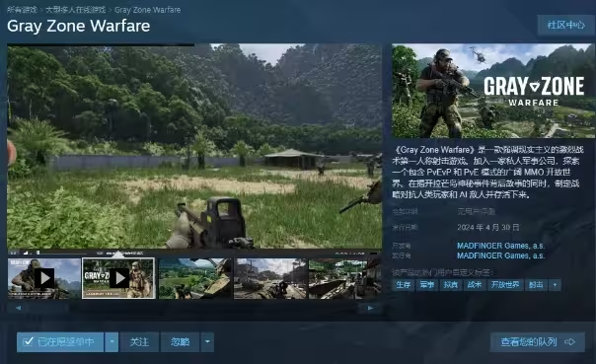Select the 开放世界 tag

(505, 285)
